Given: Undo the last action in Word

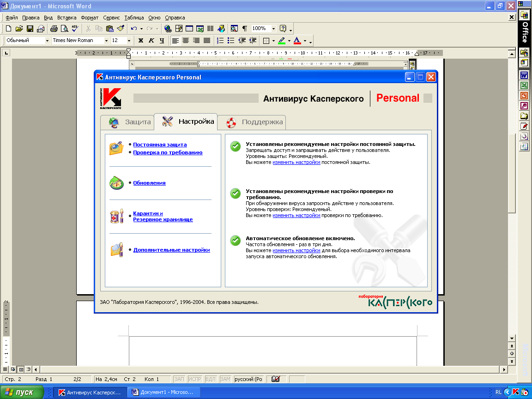Looking at the screenshot, I should [134, 29].
